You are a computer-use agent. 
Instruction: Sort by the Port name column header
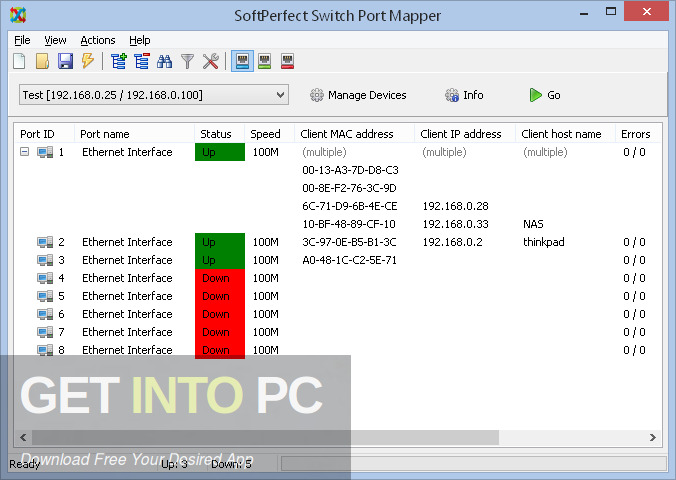click(x=134, y=134)
